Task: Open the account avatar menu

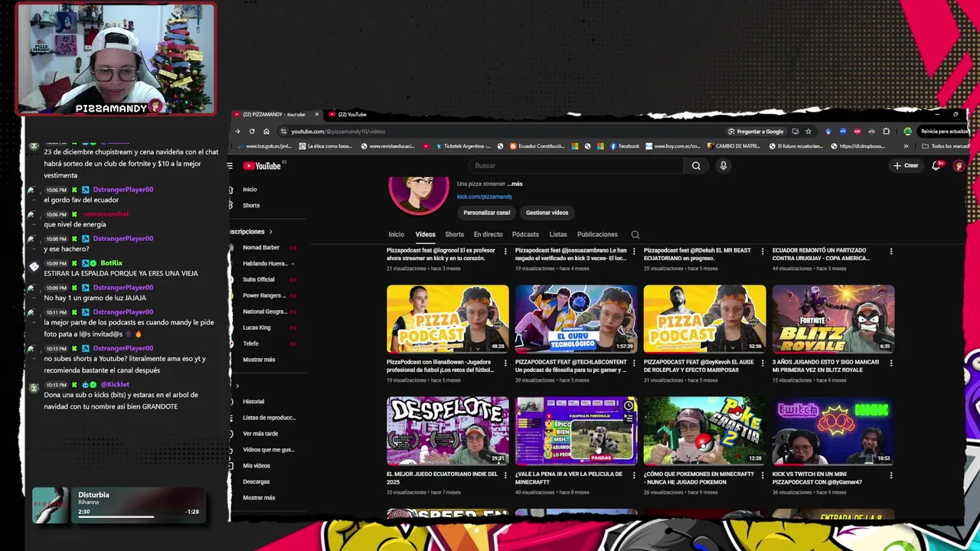Action: click(959, 166)
